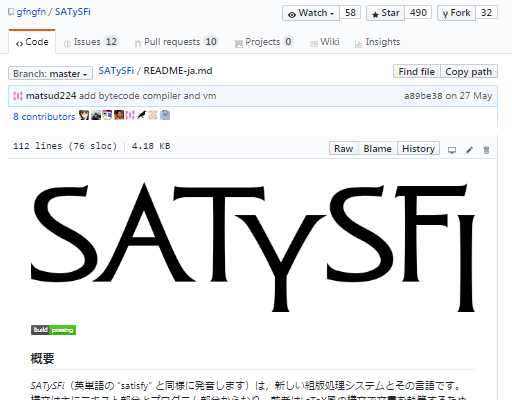View the 32 forks count

click(x=486, y=13)
